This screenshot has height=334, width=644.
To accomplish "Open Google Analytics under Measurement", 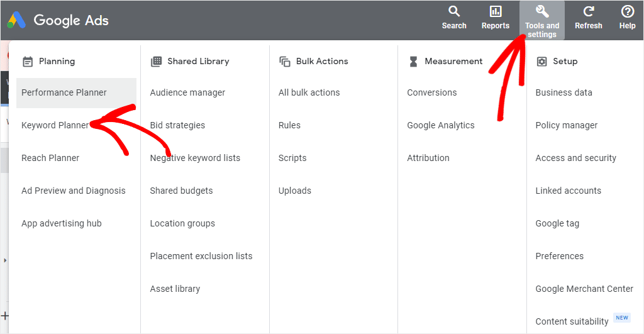I will [441, 125].
